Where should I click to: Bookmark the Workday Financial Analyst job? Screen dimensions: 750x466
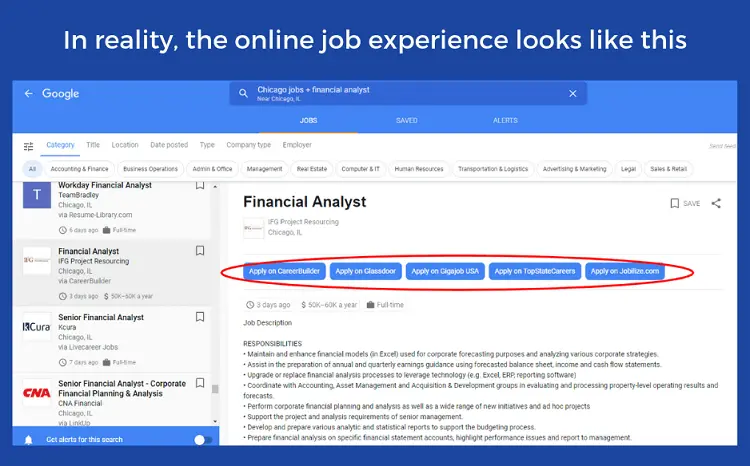click(x=200, y=186)
